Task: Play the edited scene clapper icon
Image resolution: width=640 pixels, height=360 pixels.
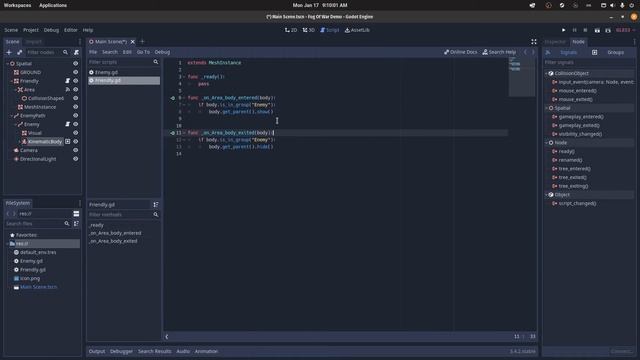Action: click(x=597, y=30)
